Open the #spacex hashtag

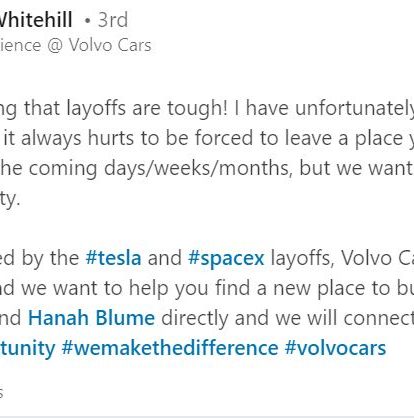226,258
